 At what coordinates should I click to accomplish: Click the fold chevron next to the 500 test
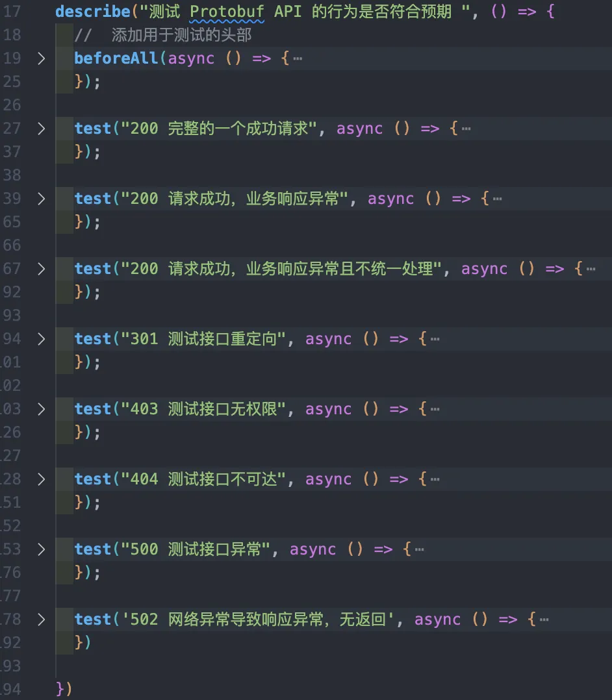[41, 549]
